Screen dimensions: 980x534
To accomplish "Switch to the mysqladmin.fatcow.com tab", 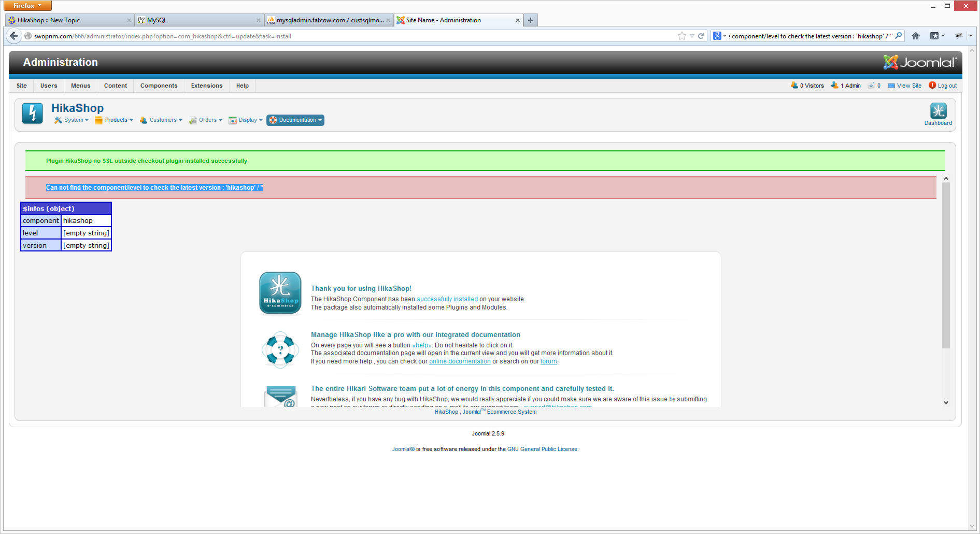I will click(329, 20).
